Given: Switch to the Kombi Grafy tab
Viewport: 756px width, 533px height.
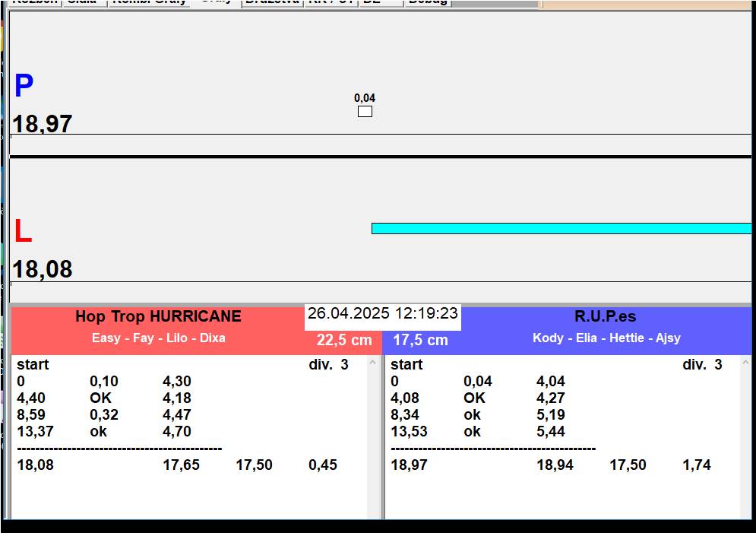Looking at the screenshot, I should (149, 2).
